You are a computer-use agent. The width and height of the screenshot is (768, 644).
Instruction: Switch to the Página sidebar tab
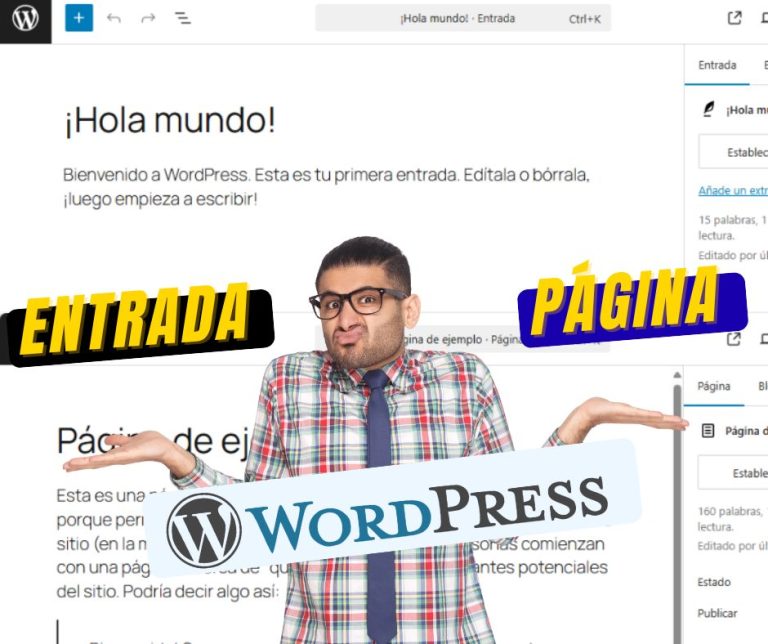point(714,386)
